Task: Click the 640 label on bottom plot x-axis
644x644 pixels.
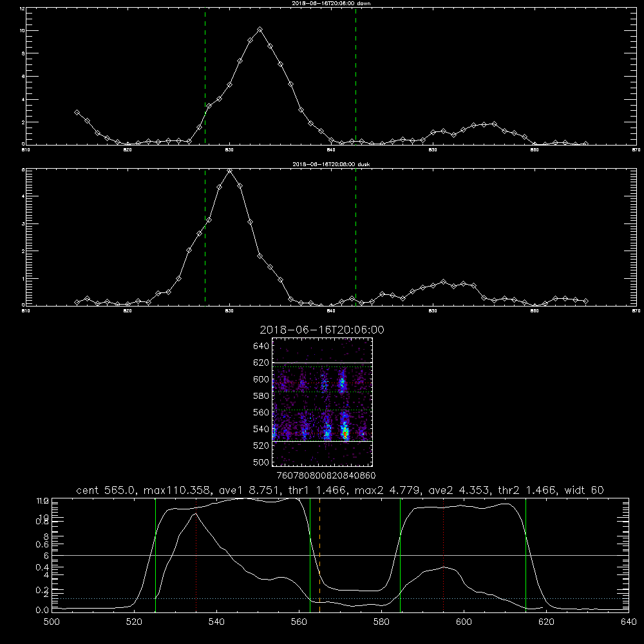Action: pos(629,622)
